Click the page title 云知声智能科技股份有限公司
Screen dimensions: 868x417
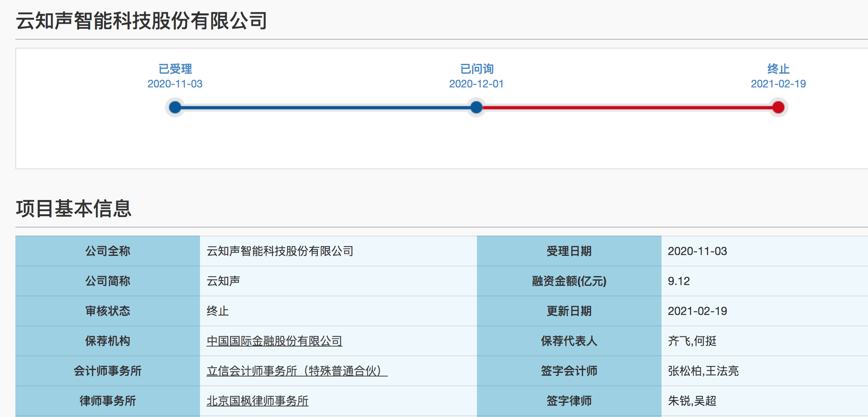coord(141,21)
